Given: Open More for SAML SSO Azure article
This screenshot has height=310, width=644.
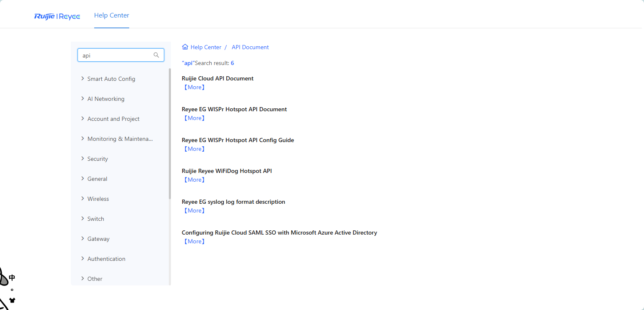Looking at the screenshot, I should point(194,241).
